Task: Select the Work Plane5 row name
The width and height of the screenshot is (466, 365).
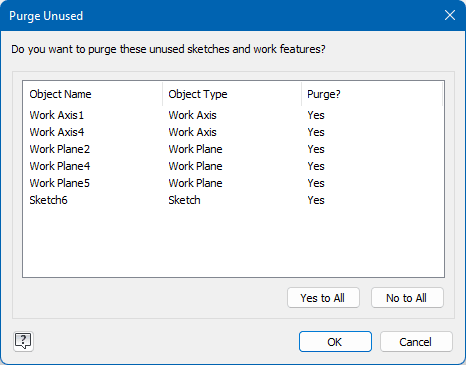Action: point(60,183)
